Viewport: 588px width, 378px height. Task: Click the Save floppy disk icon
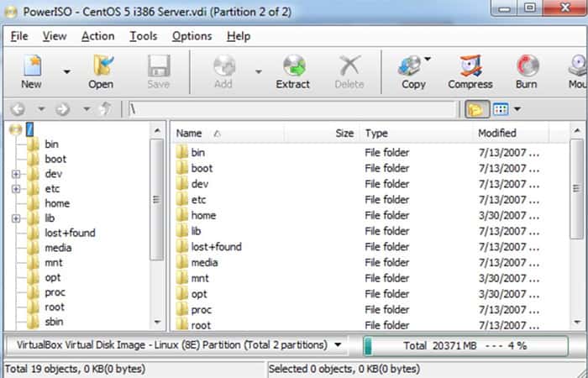click(159, 66)
